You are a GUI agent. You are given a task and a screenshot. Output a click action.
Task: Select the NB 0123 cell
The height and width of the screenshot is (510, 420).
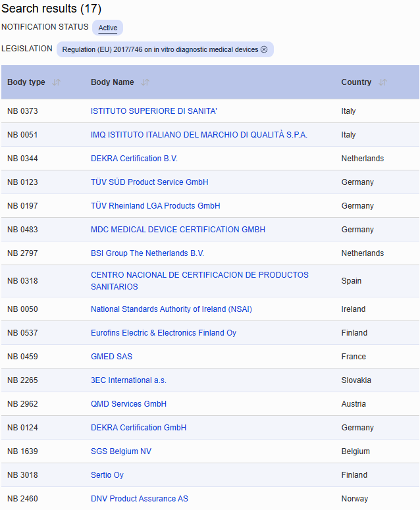pyautogui.click(x=22, y=182)
